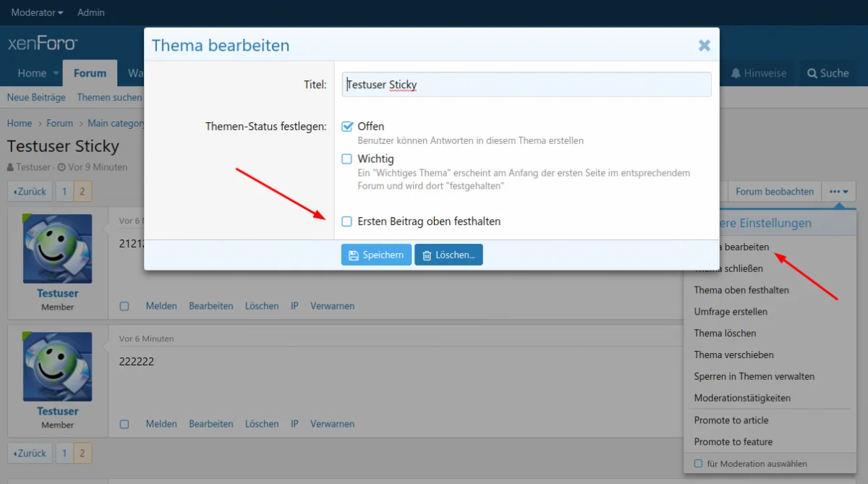The height and width of the screenshot is (484, 868).
Task: Enable the Wichtig checkbox
Action: click(347, 158)
